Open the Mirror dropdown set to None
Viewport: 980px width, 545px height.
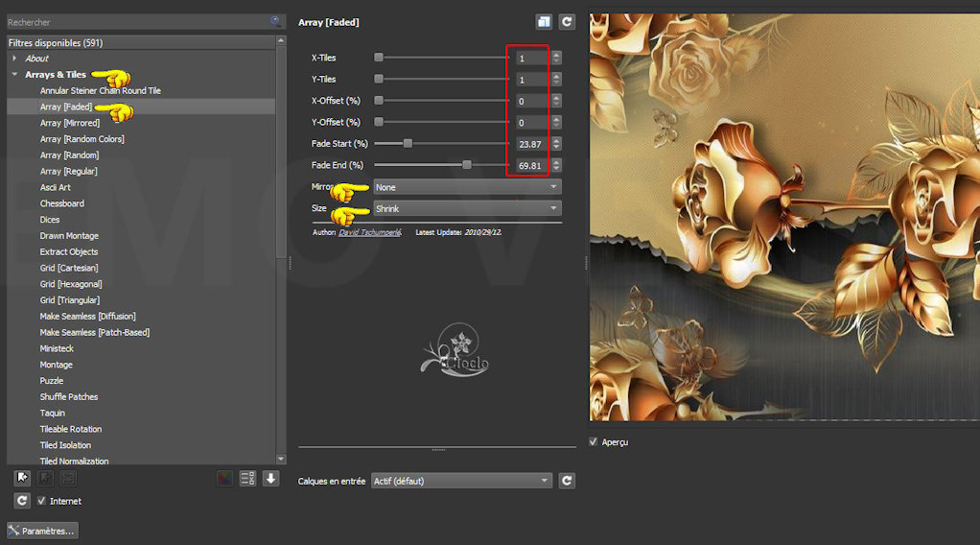click(x=467, y=187)
